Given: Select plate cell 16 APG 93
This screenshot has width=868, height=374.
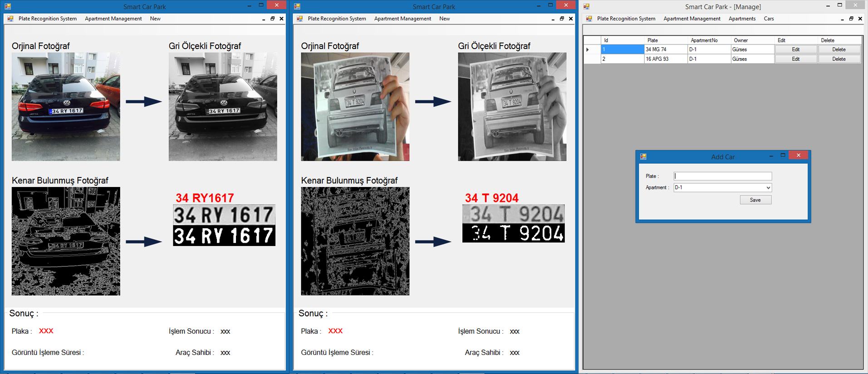Looking at the screenshot, I should pyautogui.click(x=666, y=59).
